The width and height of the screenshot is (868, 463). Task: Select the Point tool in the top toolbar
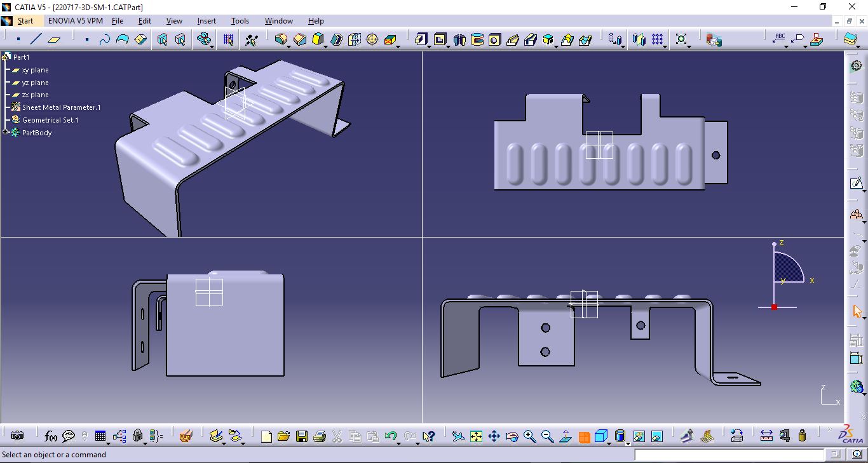coord(18,39)
